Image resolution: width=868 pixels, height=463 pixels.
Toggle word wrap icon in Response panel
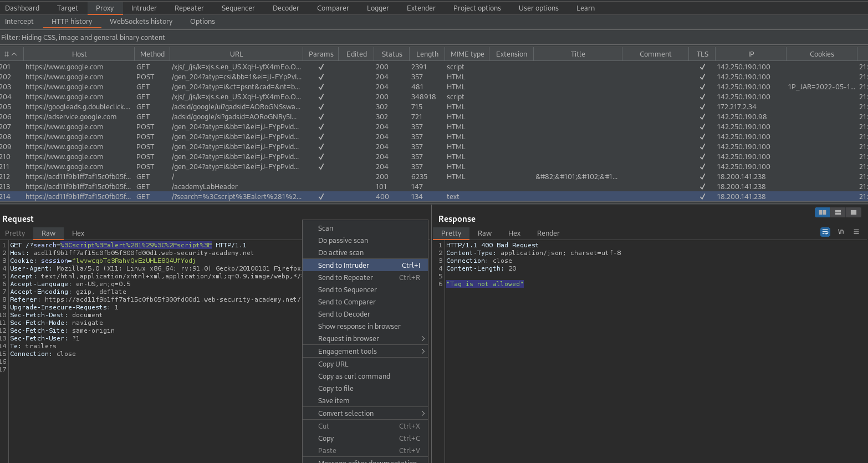click(x=825, y=232)
